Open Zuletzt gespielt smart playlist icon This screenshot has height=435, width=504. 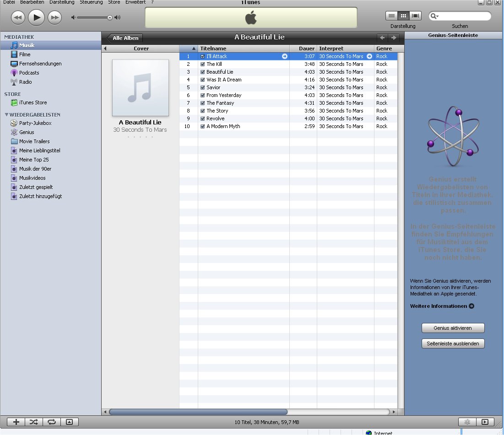tap(14, 187)
